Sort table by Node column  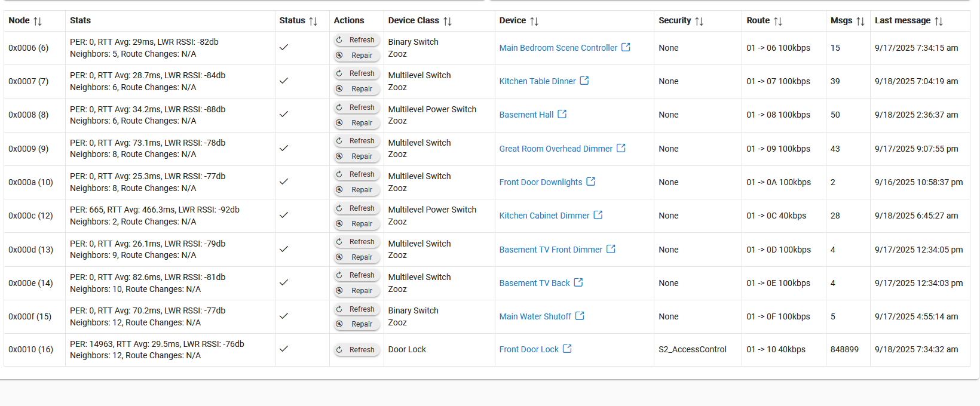[x=38, y=21]
